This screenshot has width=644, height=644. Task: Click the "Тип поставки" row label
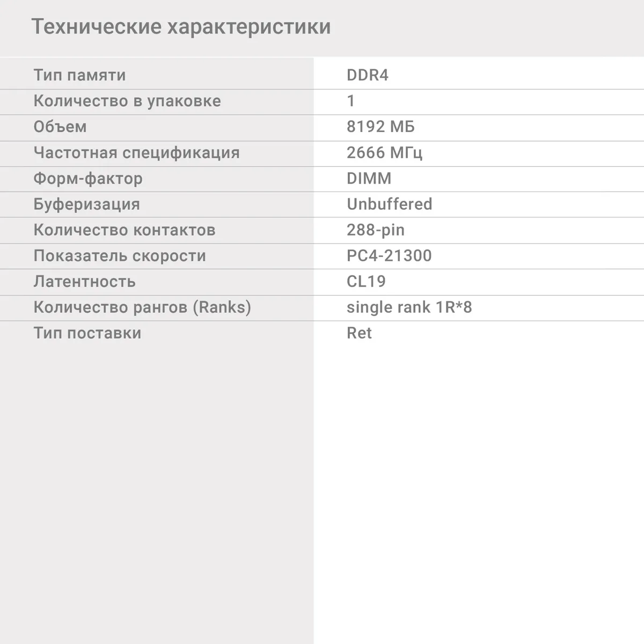(x=87, y=333)
